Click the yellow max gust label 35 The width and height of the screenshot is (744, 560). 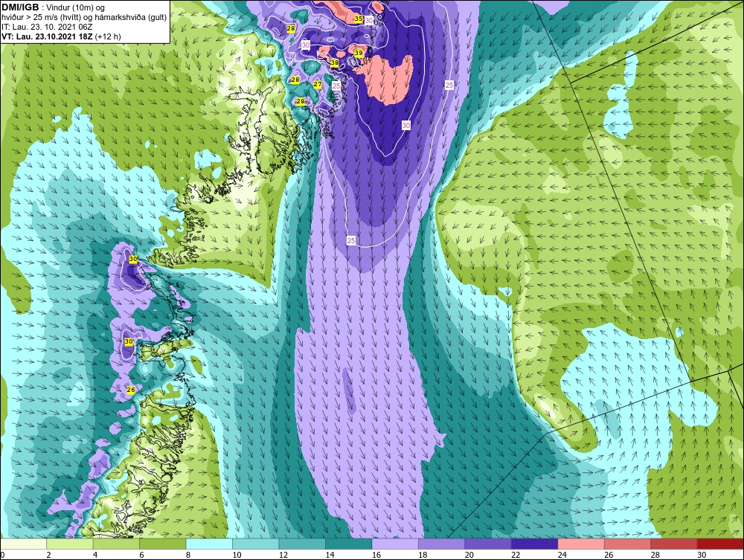[x=359, y=19]
